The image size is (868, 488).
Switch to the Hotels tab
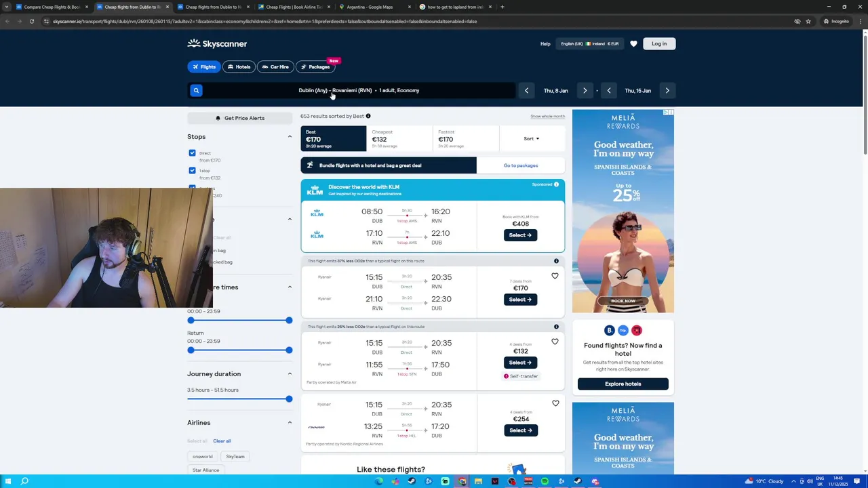click(x=239, y=66)
